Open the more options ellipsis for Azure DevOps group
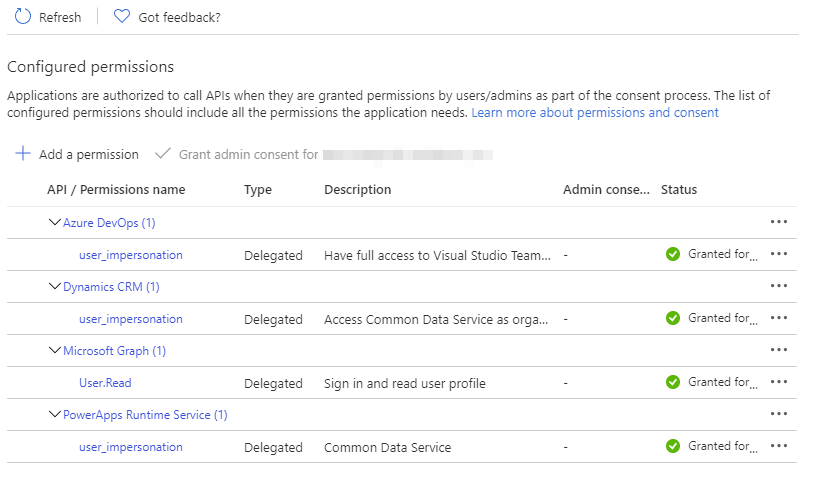 pos(779,222)
